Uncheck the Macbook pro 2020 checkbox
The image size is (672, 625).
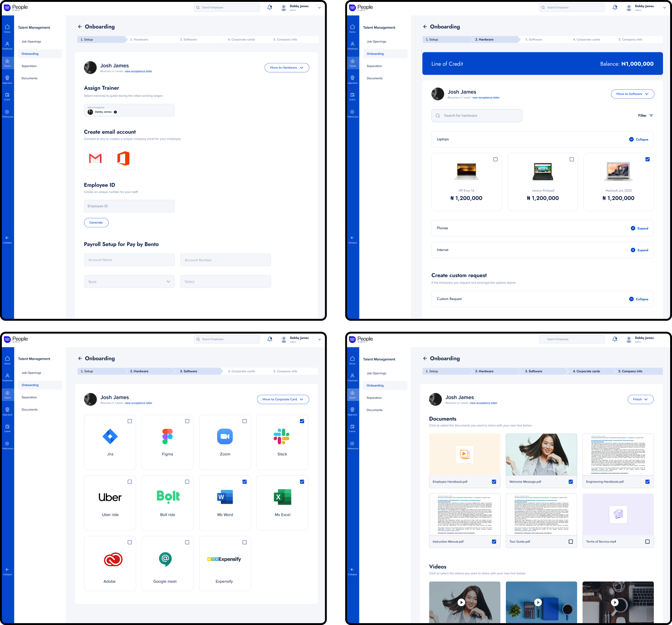tap(647, 159)
